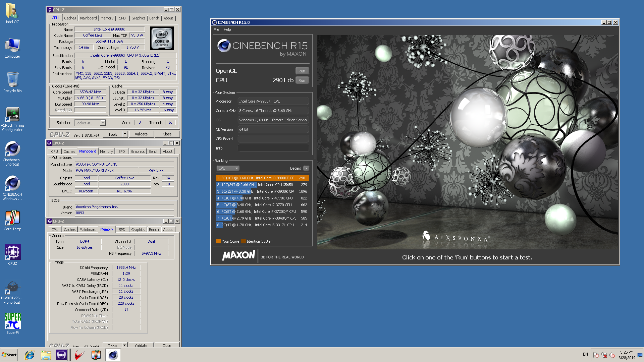Select ranking row Intel Core i5-3317U
This screenshot has height=362, width=644.
click(x=262, y=225)
